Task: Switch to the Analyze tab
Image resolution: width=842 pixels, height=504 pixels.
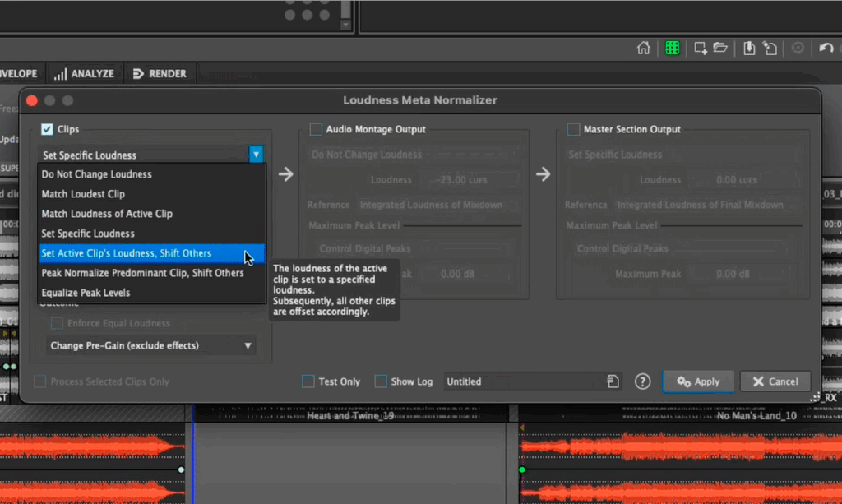Action: pos(84,74)
